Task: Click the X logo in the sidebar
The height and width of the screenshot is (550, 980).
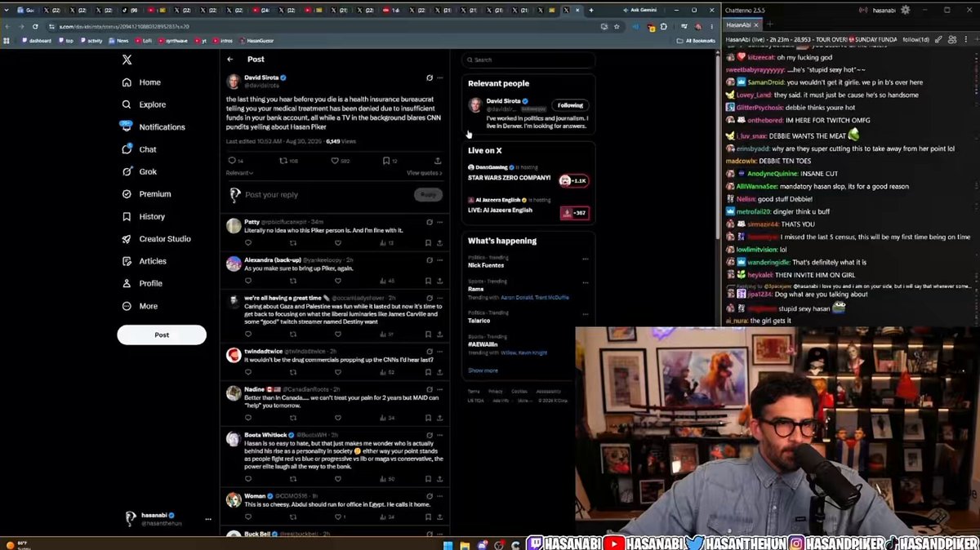Action: (x=127, y=60)
